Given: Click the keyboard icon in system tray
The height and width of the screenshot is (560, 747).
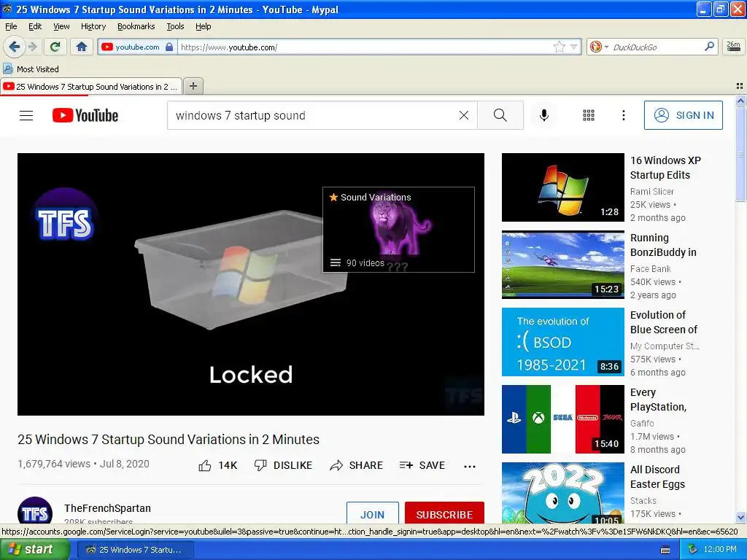Looking at the screenshot, I should coord(665,550).
